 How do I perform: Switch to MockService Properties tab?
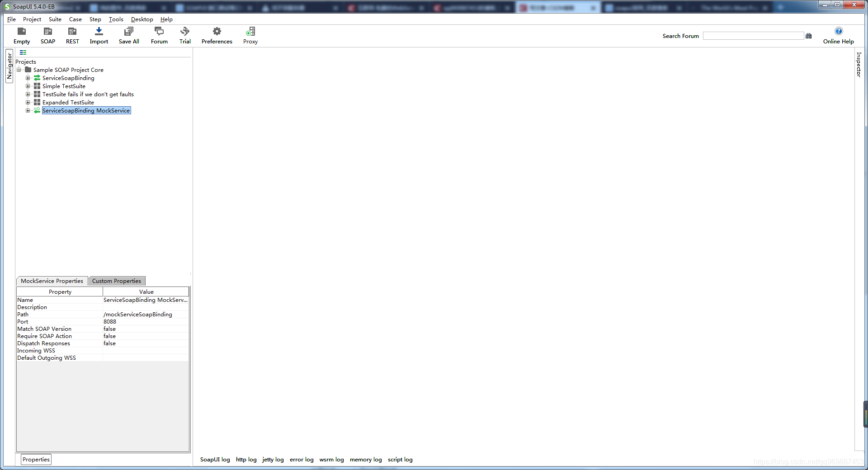click(52, 281)
